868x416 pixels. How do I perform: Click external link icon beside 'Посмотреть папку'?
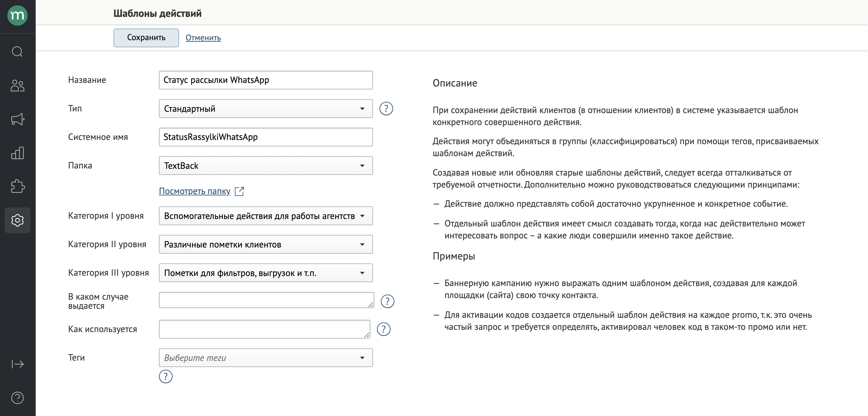point(239,191)
